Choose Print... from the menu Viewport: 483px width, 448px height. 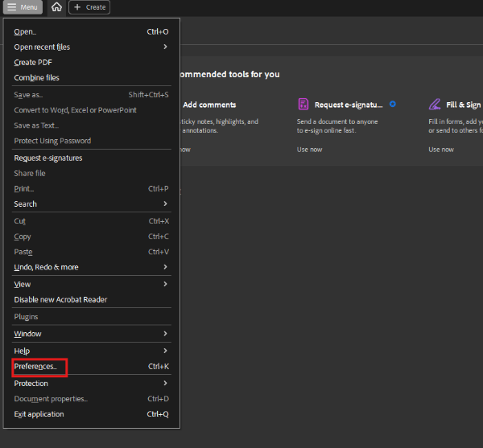(91, 189)
